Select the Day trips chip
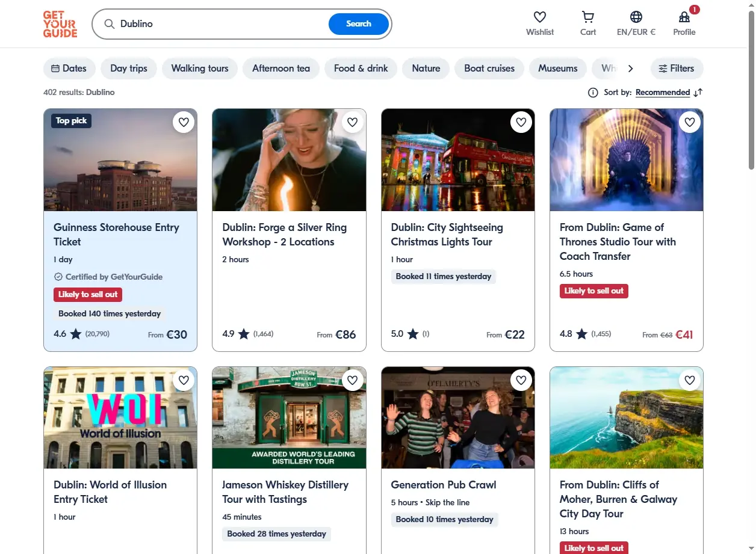Image resolution: width=756 pixels, height=554 pixels. [129, 69]
